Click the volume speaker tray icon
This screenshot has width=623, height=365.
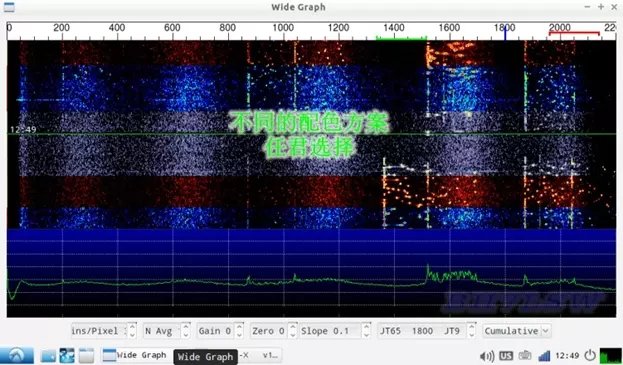click(x=487, y=356)
